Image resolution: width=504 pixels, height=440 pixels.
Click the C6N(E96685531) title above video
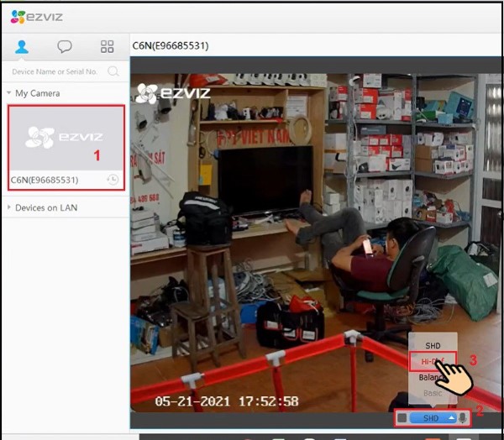171,45
